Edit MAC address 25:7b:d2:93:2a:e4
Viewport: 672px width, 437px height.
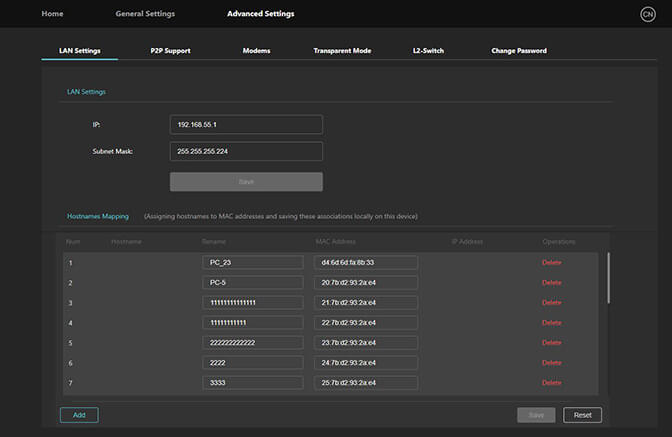366,383
